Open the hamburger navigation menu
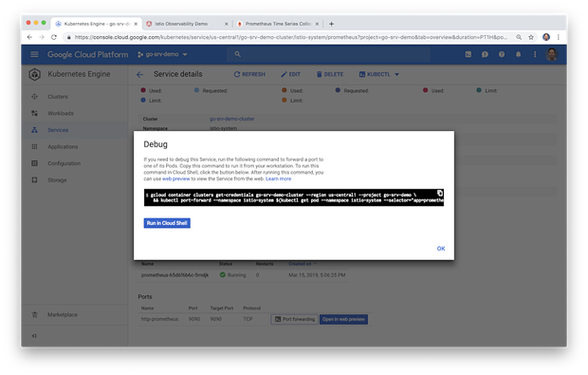 tap(34, 54)
